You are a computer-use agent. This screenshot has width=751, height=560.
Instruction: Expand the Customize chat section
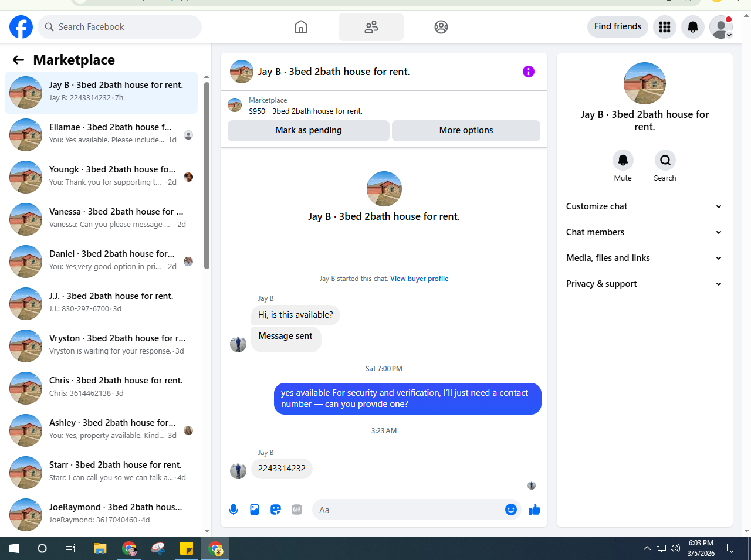click(x=644, y=206)
